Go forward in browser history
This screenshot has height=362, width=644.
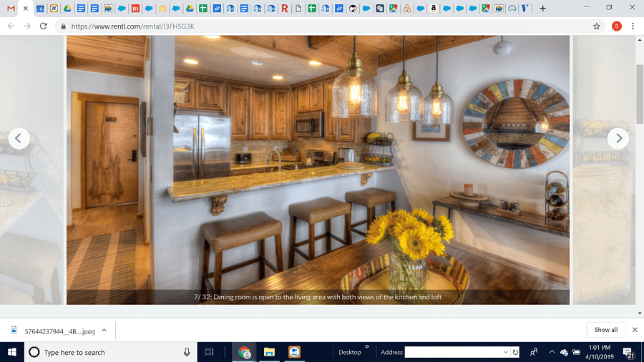(x=27, y=26)
